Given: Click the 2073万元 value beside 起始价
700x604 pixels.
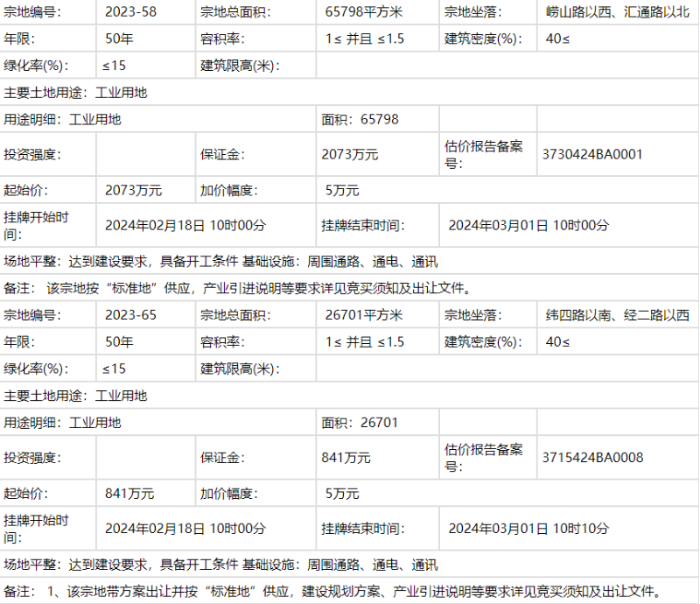Looking at the screenshot, I should click(133, 190).
